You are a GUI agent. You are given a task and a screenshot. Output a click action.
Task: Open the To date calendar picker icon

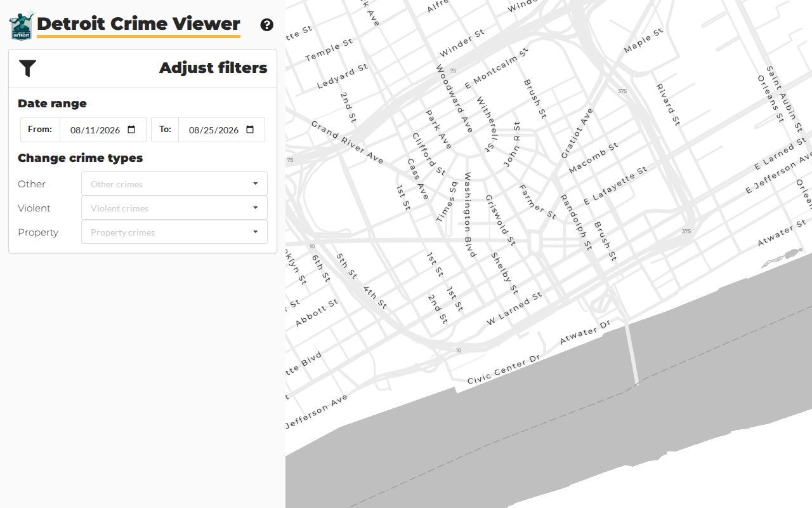[x=250, y=130]
